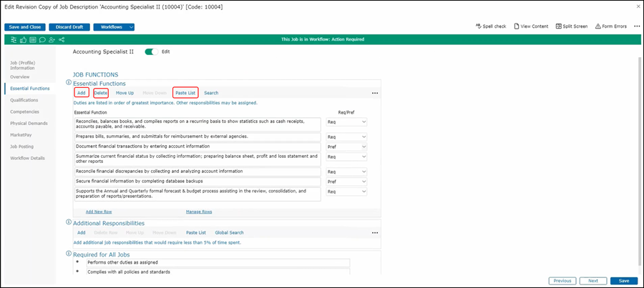This screenshot has height=288, width=644.
Task: Open Competencies section in sidebar
Action: pyautogui.click(x=25, y=111)
